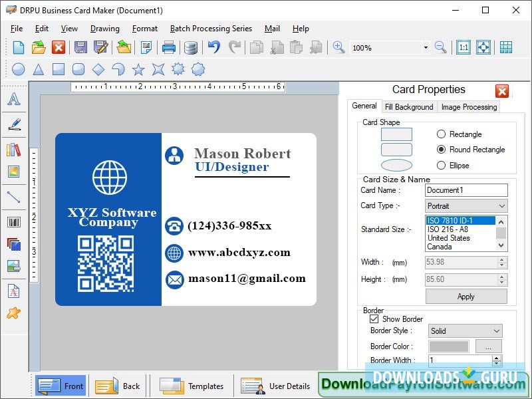The width and height of the screenshot is (532, 399).
Task: Open the Batch Processing Series menu
Action: 211,29
